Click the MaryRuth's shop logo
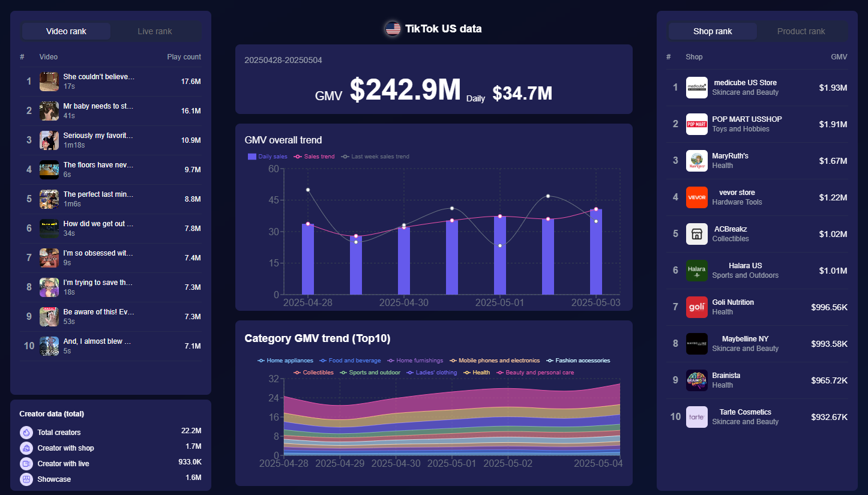868x495 pixels. pyautogui.click(x=696, y=161)
